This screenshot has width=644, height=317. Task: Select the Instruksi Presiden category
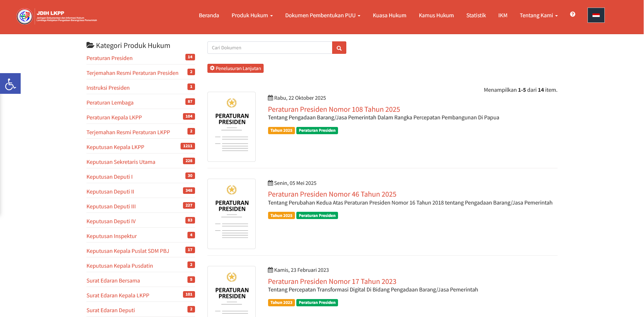(x=108, y=88)
